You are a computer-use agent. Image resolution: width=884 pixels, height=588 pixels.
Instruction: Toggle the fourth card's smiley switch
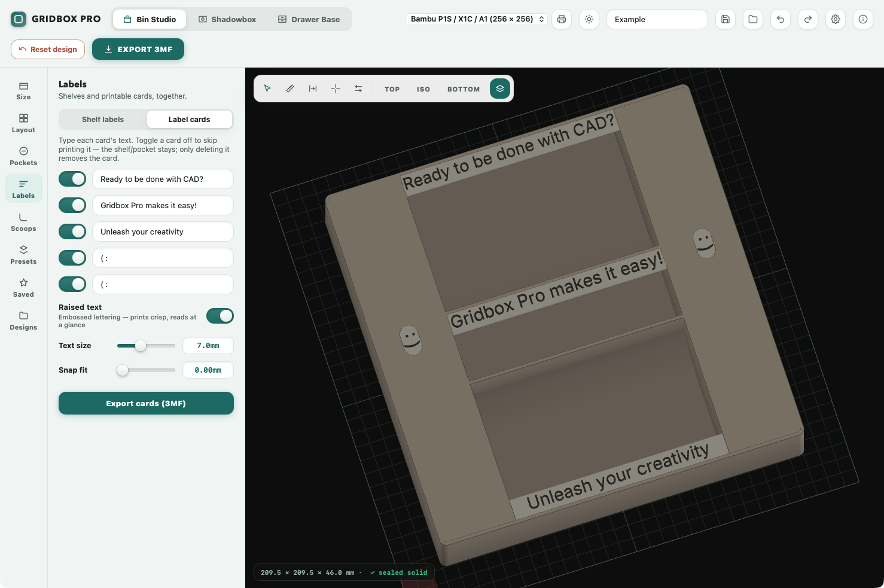pos(72,258)
